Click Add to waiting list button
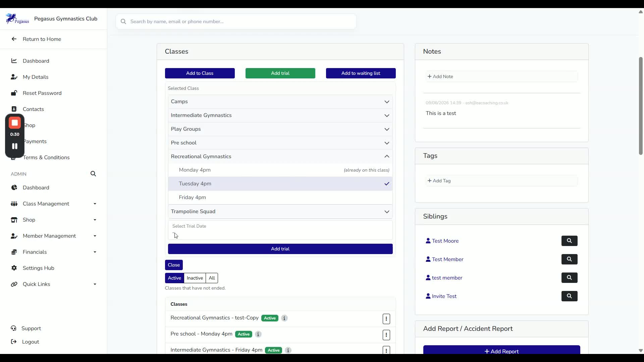 pyautogui.click(x=361, y=73)
